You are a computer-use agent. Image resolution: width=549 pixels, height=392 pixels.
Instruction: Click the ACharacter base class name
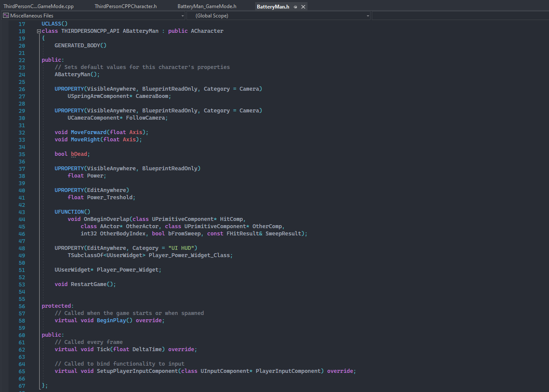(207, 31)
